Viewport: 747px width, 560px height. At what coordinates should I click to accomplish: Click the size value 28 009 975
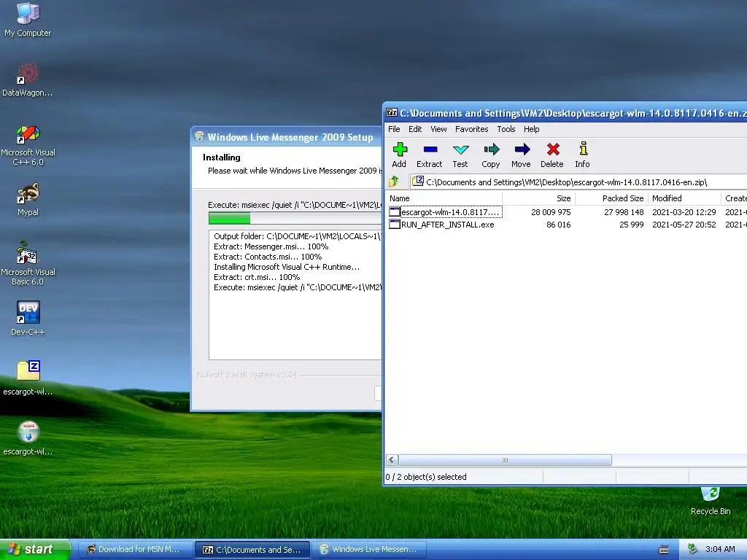click(551, 212)
